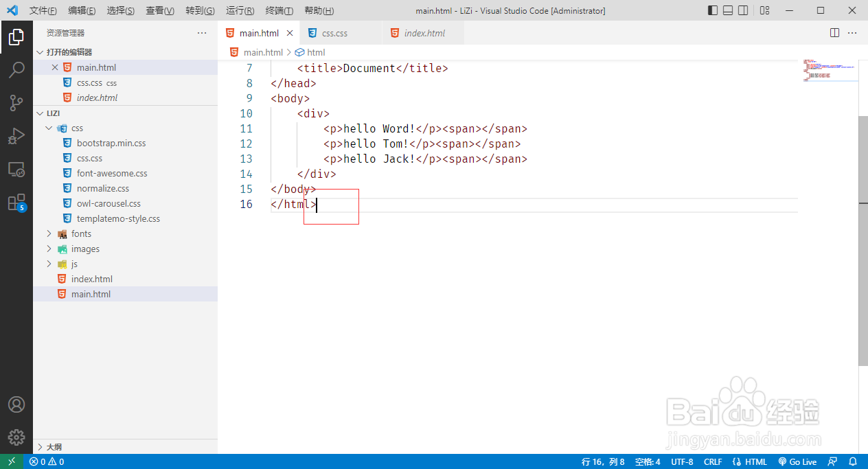
Task: Open the 文件(F) menu
Action: pyautogui.click(x=43, y=11)
